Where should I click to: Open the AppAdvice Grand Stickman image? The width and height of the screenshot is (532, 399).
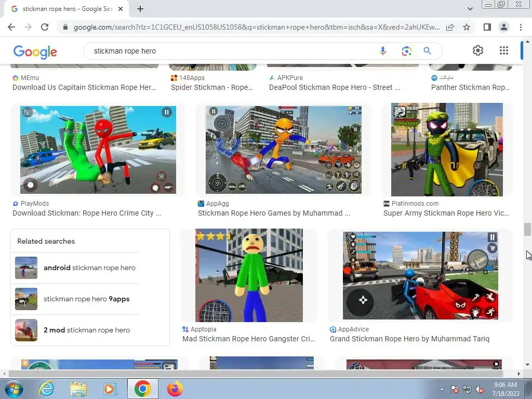pyautogui.click(x=420, y=275)
